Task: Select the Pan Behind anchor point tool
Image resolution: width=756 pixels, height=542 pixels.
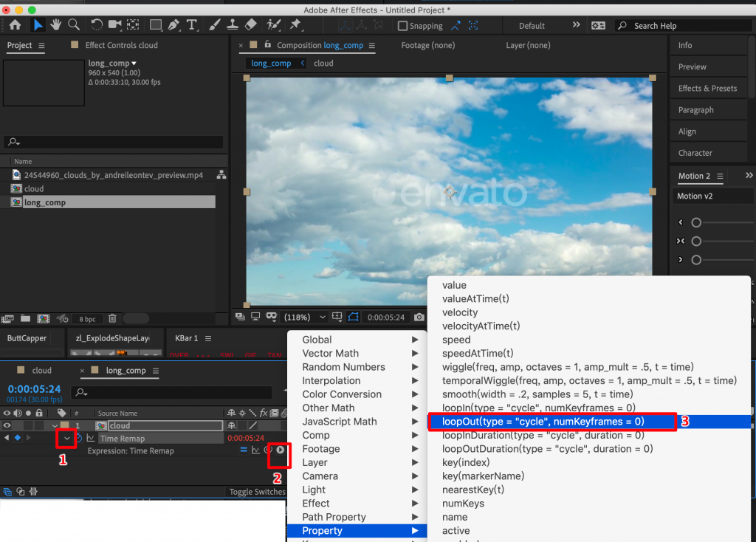Action: coord(133,25)
